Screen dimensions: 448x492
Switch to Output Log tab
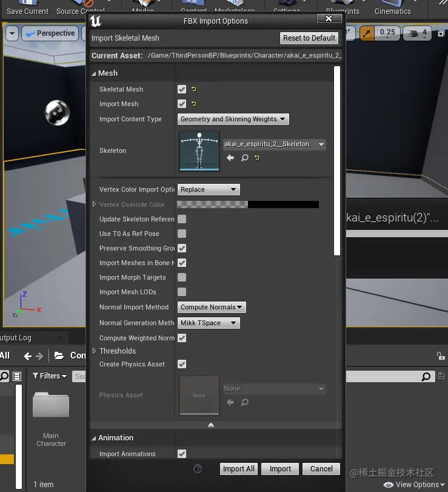tap(16, 338)
